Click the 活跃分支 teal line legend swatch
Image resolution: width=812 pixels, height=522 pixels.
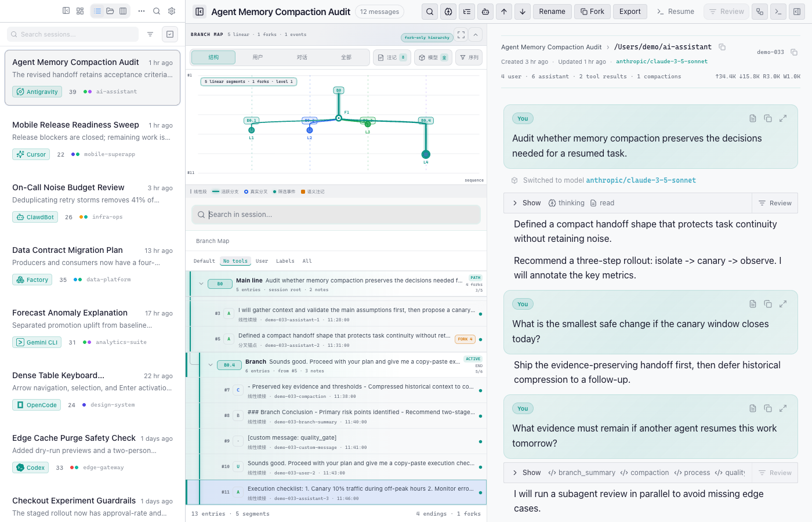216,191
